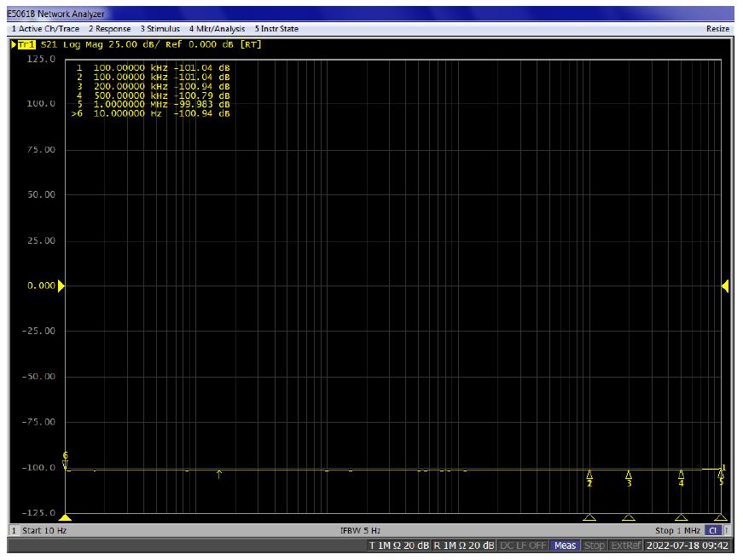Click the Resize button
Viewport: 743px width, 560px height.
tap(717, 29)
